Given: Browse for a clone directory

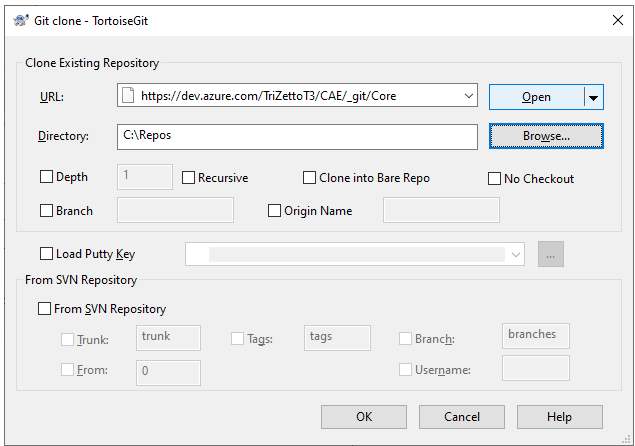Looking at the screenshot, I should [545, 135].
